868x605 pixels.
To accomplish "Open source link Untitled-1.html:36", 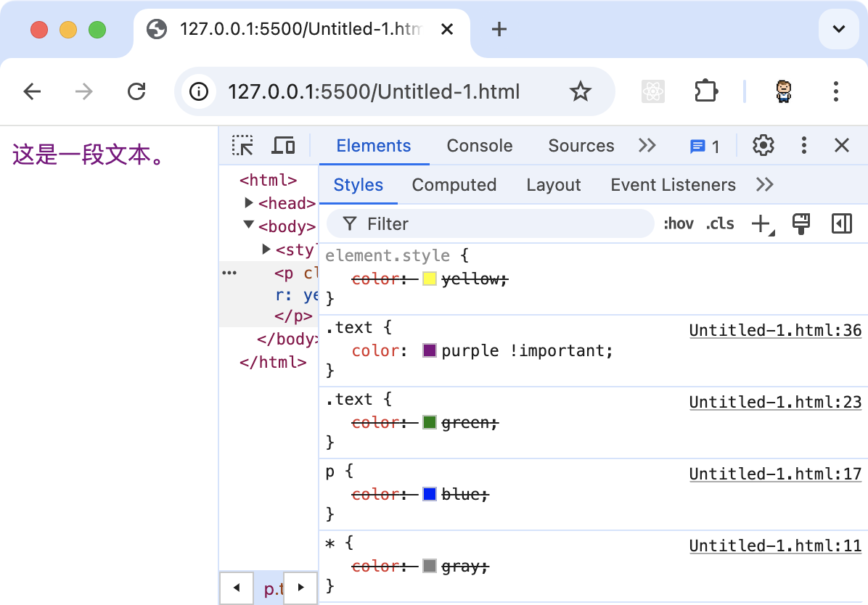I will click(774, 331).
